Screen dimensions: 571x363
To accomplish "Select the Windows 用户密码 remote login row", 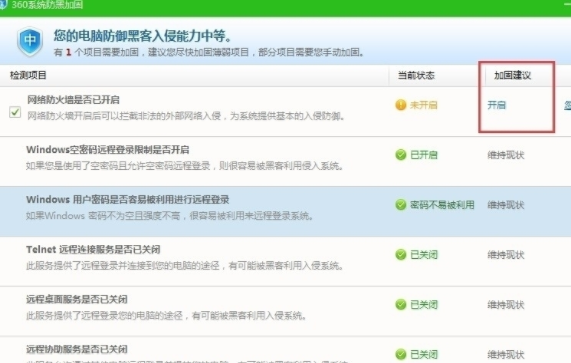I will pyautogui.click(x=286, y=212).
